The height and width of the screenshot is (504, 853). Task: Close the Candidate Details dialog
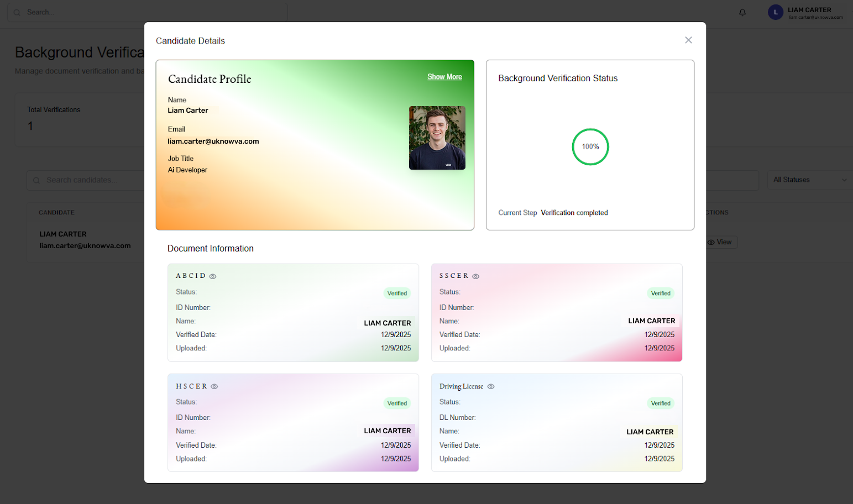(x=688, y=40)
